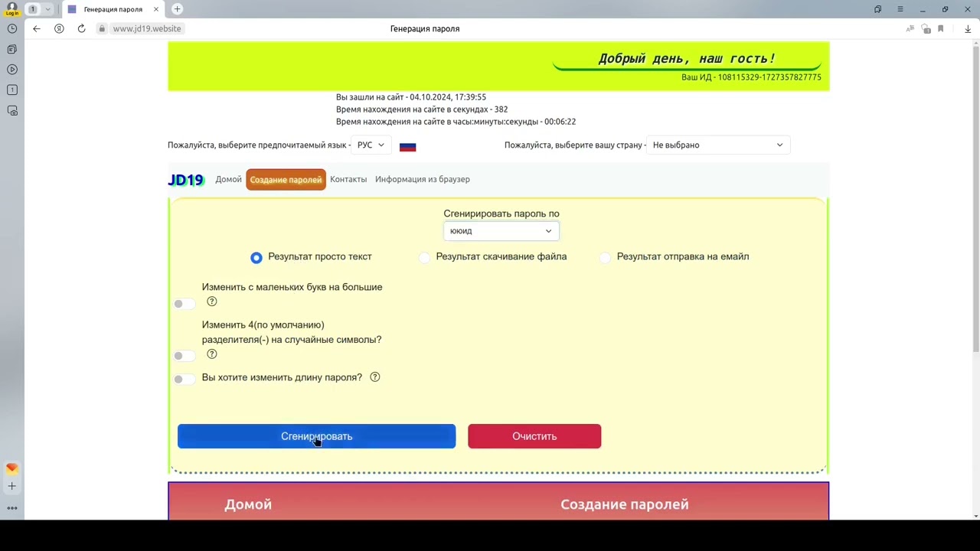Open the browser hamburger menu
This screenshot has width=980, height=551.
click(x=900, y=9)
